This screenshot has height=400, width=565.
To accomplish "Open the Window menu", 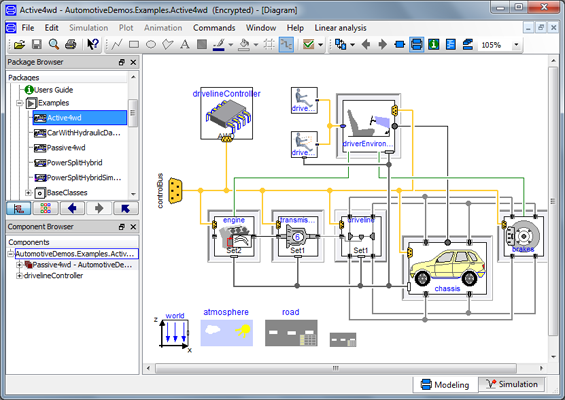I will click(x=261, y=28).
